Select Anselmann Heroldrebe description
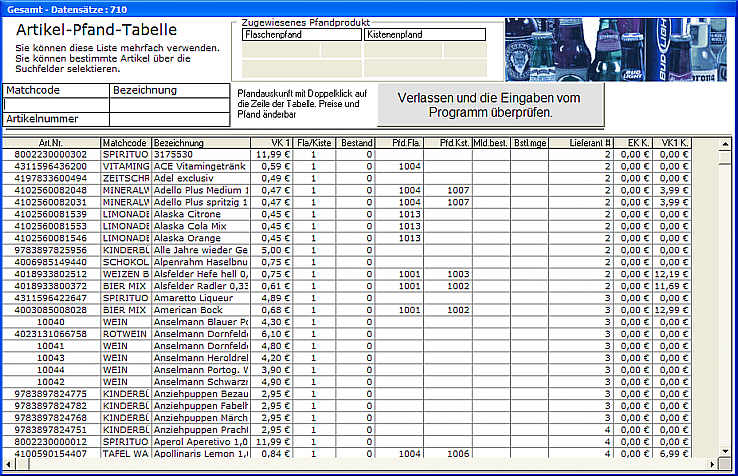Screen dimensions: 738x476 tap(201, 358)
